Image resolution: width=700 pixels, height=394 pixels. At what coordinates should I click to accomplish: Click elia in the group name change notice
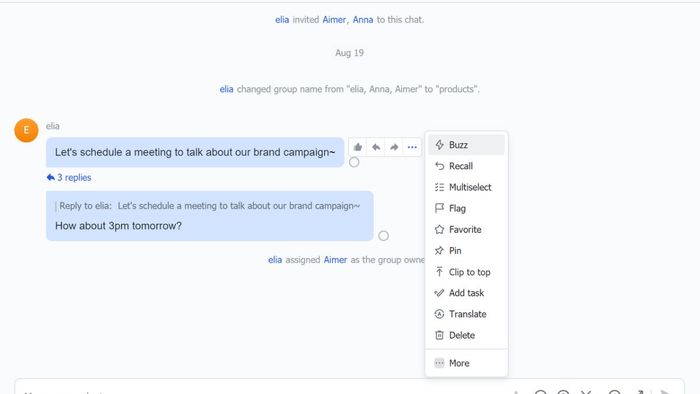click(x=226, y=89)
